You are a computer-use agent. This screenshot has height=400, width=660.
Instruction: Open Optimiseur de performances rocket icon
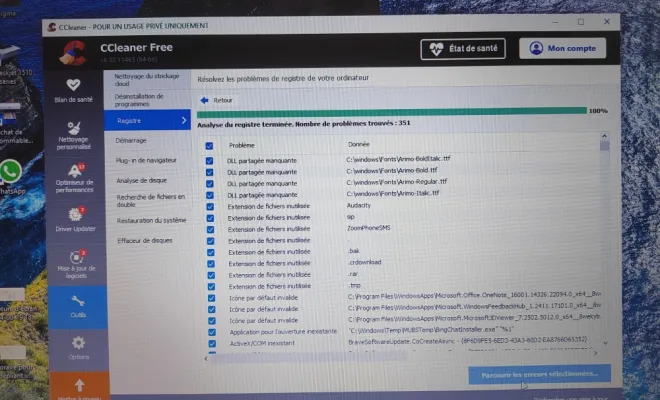click(x=75, y=171)
